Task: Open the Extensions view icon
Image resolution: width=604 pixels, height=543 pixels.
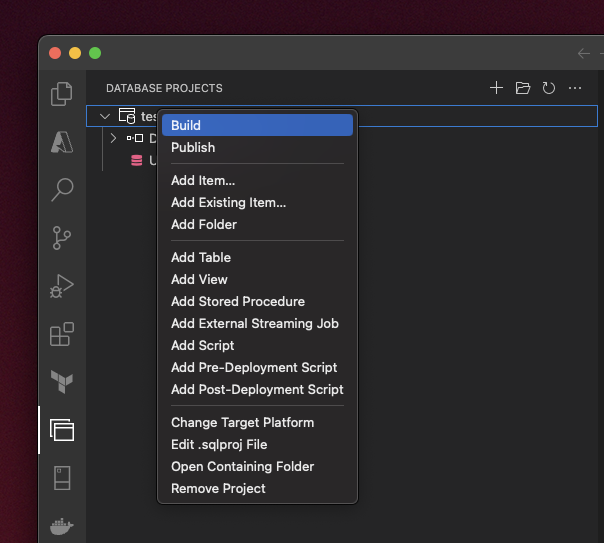Action: point(62,334)
